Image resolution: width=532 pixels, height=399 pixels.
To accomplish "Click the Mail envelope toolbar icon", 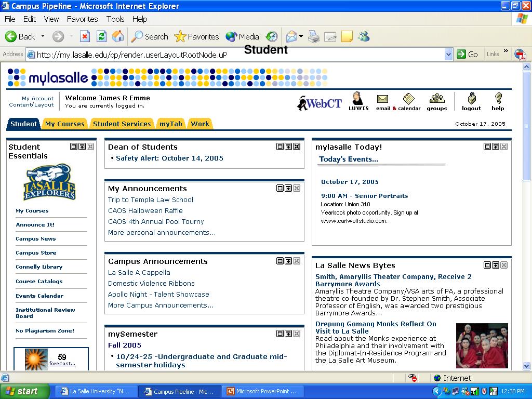I will [291, 36].
